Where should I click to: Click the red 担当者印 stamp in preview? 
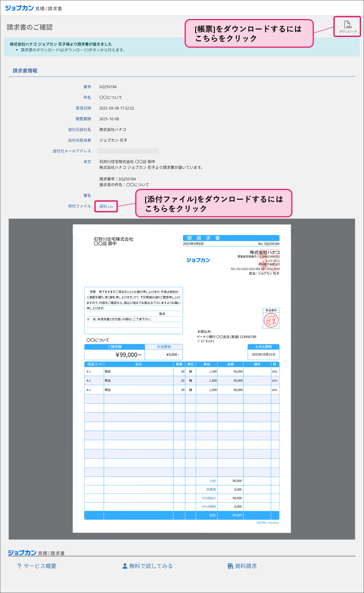(271, 320)
